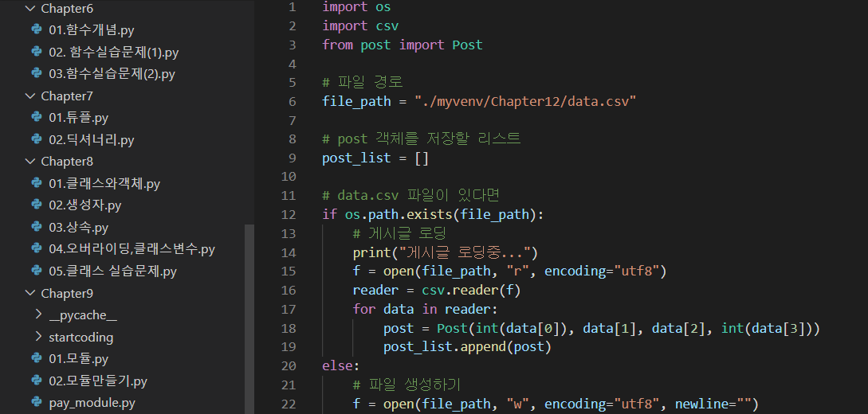Image resolution: width=868 pixels, height=414 pixels.
Task: Open file pay_module.py
Action: [x=92, y=403]
